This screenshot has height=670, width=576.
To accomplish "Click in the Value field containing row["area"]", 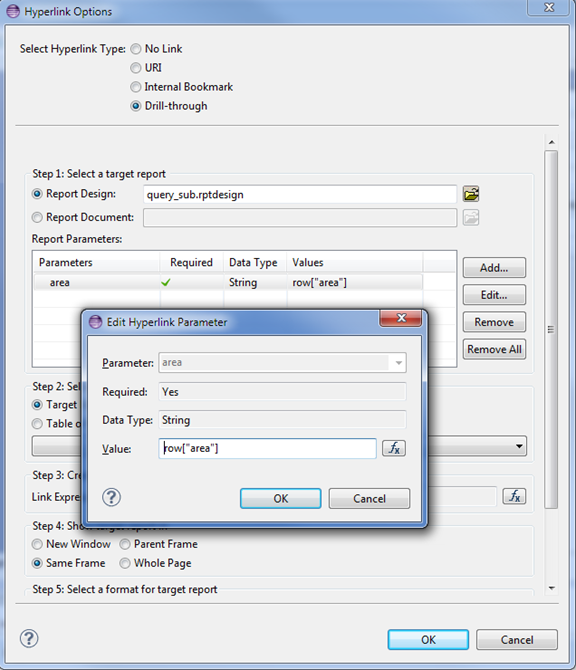I will click(267, 448).
